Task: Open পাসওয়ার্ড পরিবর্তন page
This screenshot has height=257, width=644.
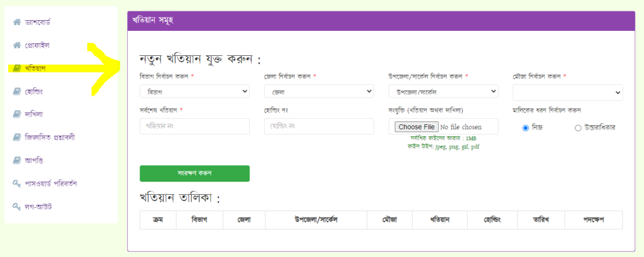Action: [51, 183]
